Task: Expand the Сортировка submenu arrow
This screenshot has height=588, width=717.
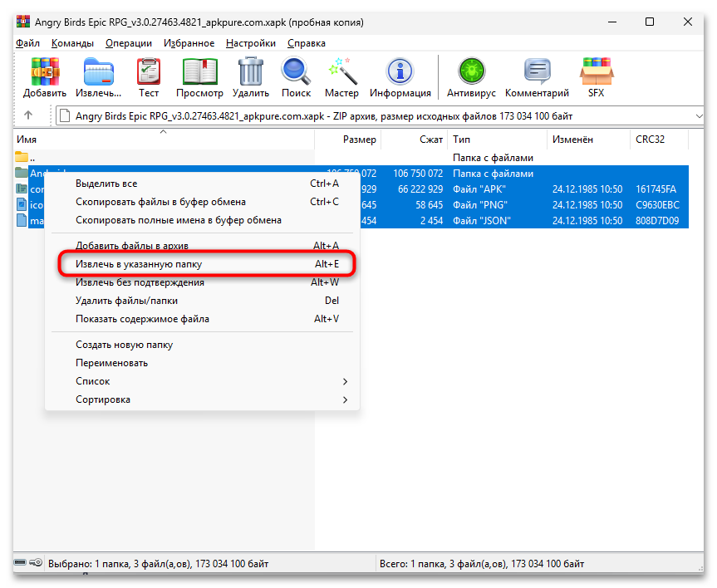Action: (346, 399)
